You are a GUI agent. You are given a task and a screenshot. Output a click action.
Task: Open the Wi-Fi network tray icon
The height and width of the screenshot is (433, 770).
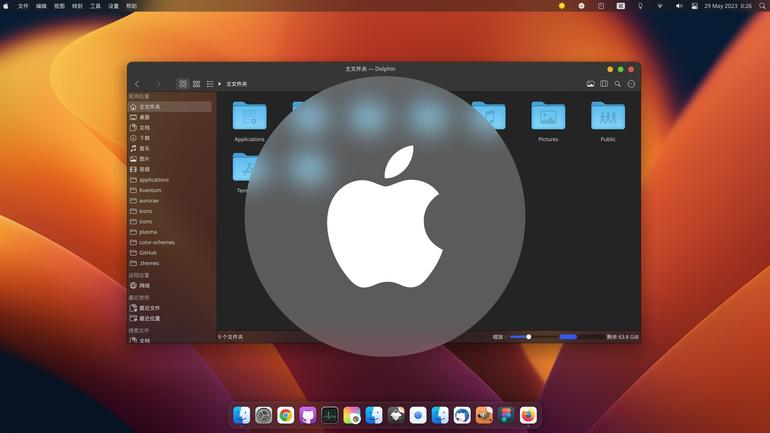click(660, 6)
